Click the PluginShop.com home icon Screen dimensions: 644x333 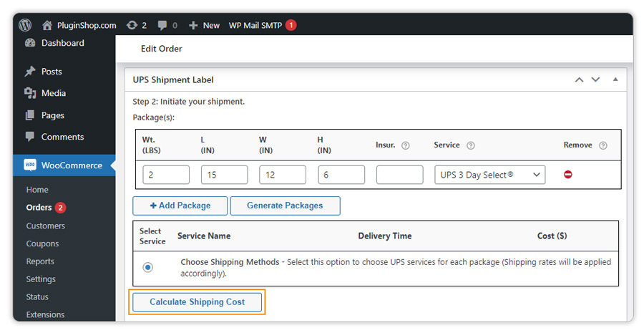47,25
